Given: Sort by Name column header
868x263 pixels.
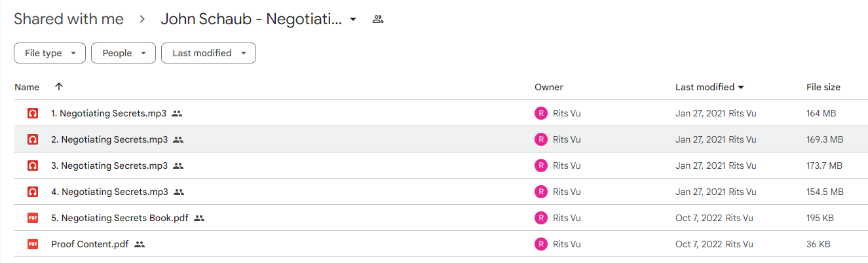Looking at the screenshot, I should point(27,87).
